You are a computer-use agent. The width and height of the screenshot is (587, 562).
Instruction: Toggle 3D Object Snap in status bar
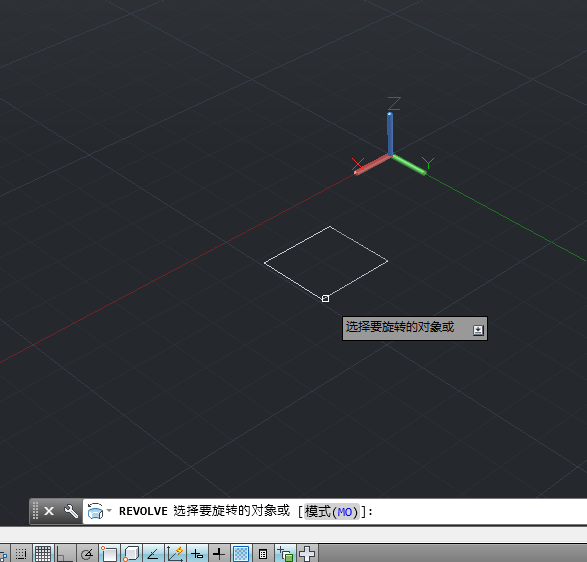(x=131, y=554)
